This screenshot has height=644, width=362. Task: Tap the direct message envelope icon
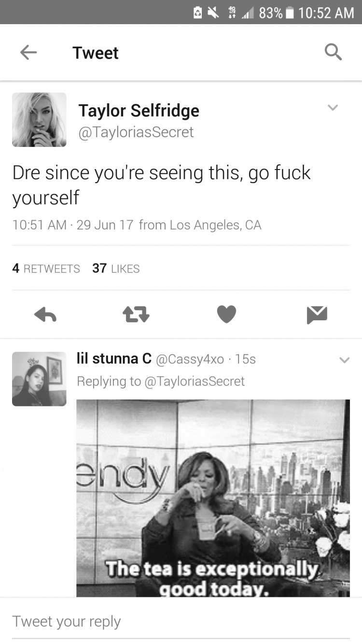tap(317, 315)
